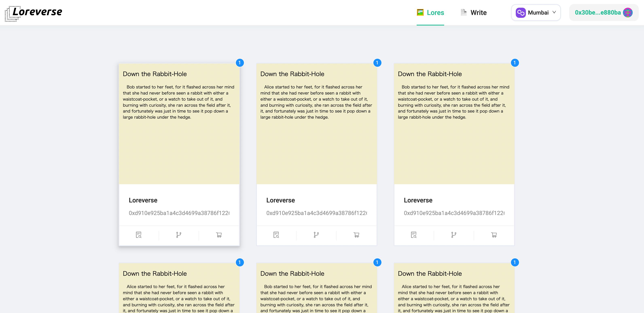Viewport: 644px width, 313px height.
Task: Open the Mumbai network selector
Action: point(536,13)
